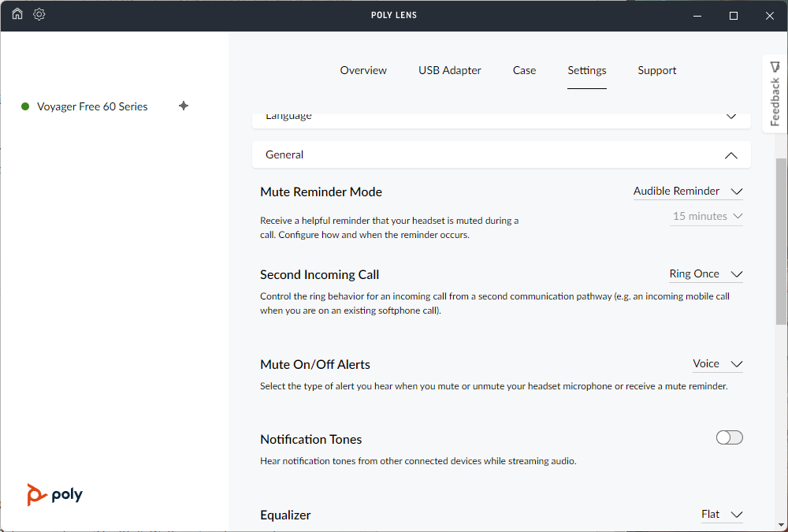Open the Case tab
Image resolution: width=788 pixels, height=532 pixels.
pos(524,70)
